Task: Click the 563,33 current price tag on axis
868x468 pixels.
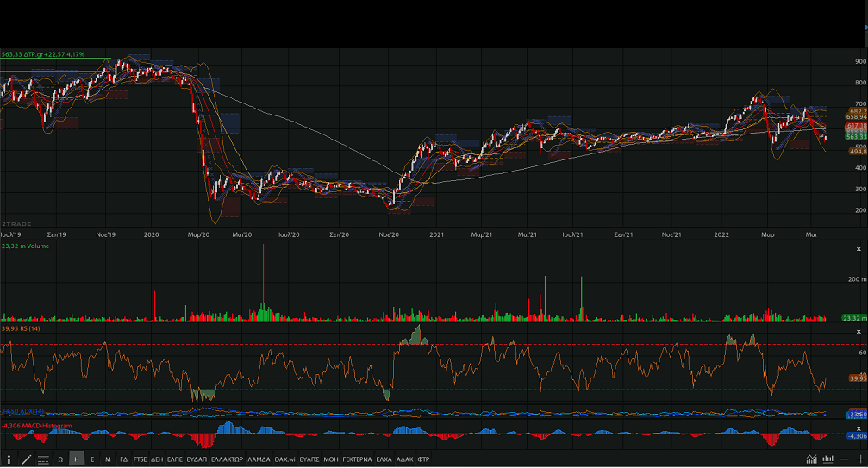Action: click(855, 136)
